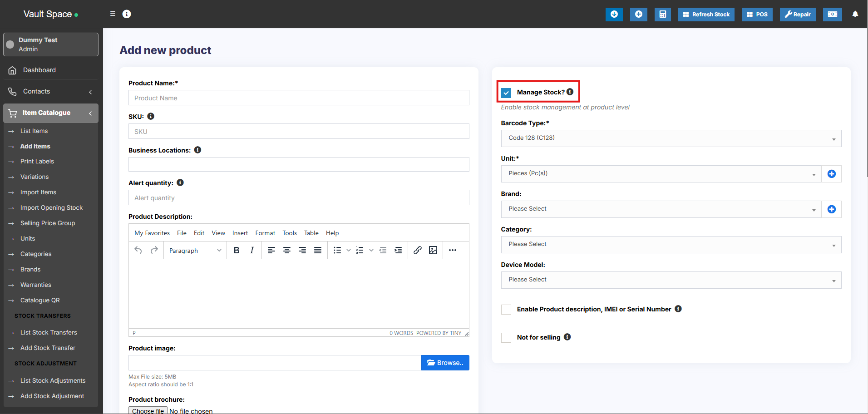
Task: Open the Barcode Type dropdown
Action: 671,138
